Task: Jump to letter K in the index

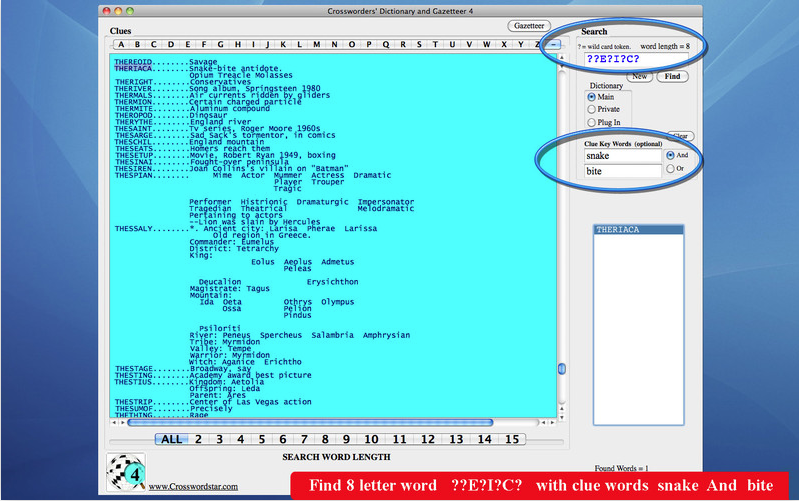Action: pos(283,44)
